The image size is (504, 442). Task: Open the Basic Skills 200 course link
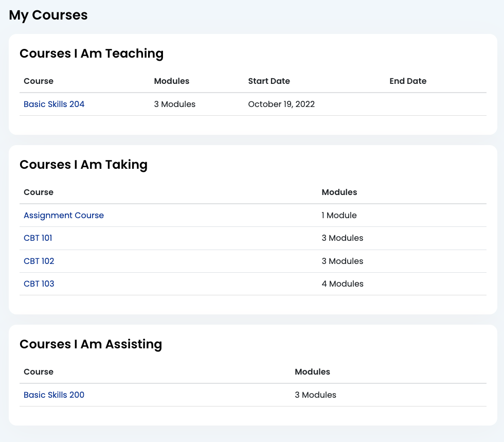[54, 395]
